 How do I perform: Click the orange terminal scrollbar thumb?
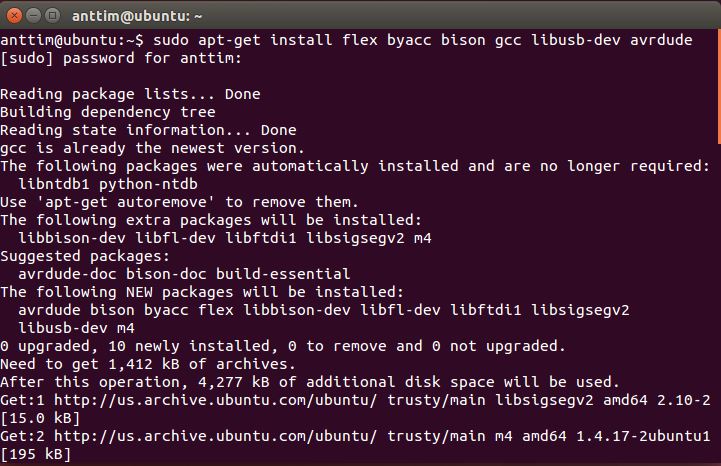tap(719, 86)
